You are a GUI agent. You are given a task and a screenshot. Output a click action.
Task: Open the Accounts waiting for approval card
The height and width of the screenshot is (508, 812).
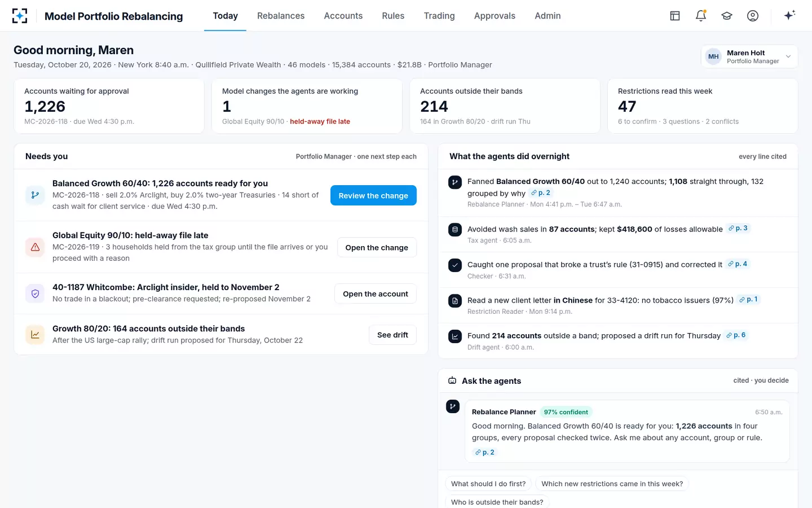(x=109, y=106)
